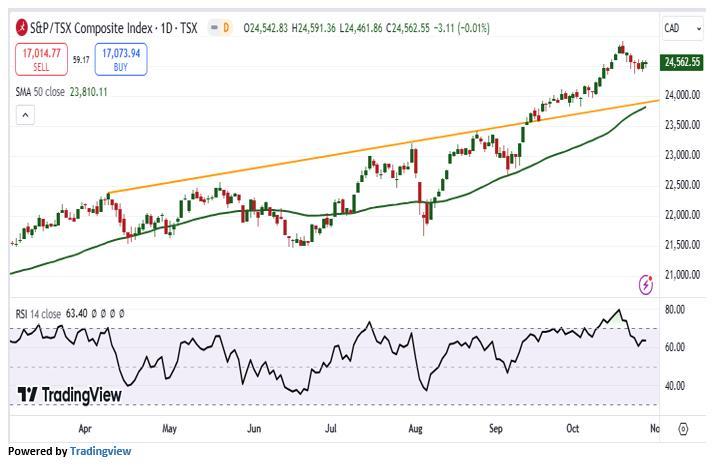This screenshot has width=721, height=471.
Task: Open chart settings gear in bottom-right corner
Action: pos(683,428)
